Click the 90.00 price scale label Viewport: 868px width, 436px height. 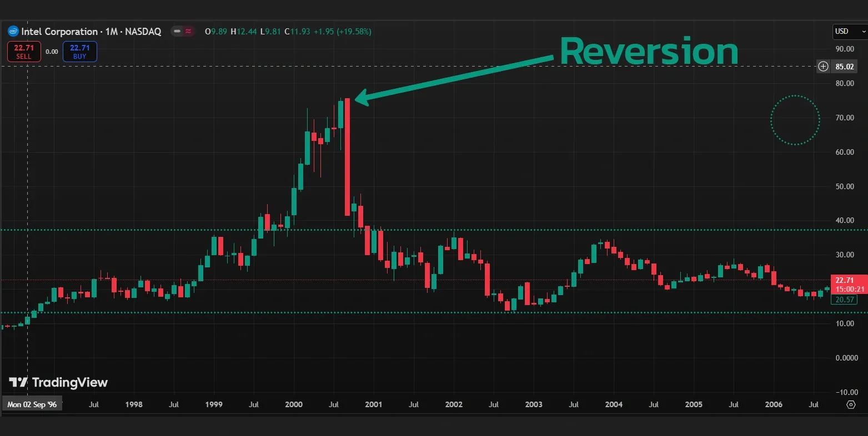coord(845,49)
